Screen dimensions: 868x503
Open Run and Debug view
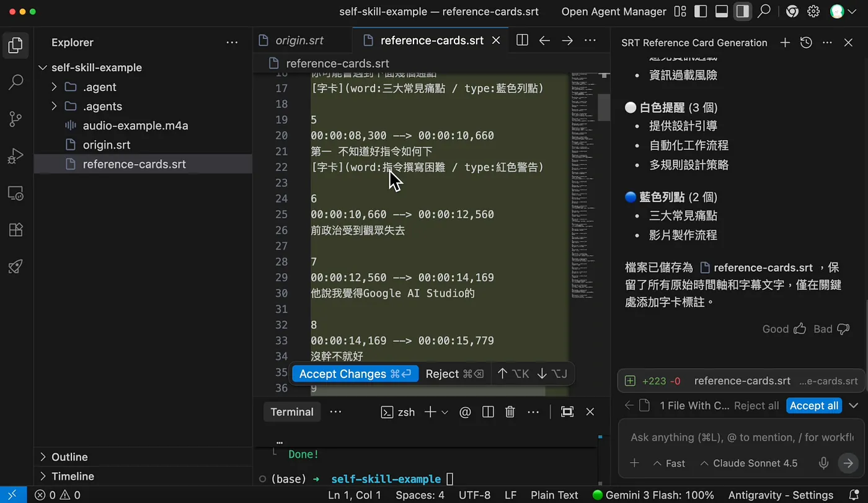[x=15, y=156]
